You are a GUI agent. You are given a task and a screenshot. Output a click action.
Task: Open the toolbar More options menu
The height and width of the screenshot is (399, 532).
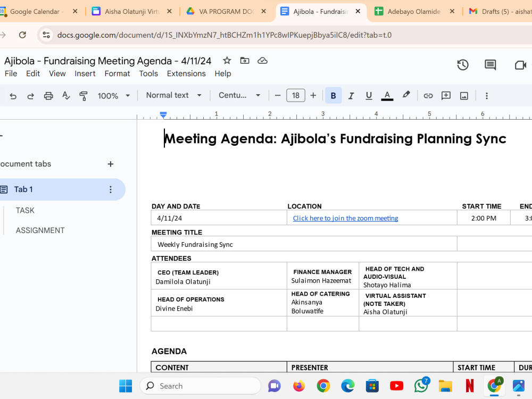[487, 96]
